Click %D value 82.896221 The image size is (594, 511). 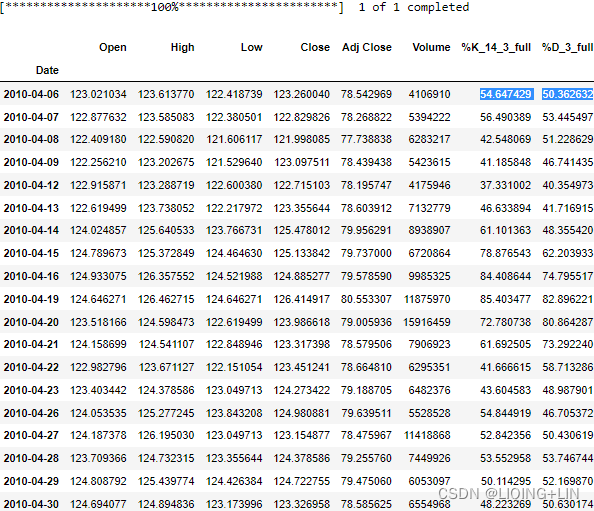(567, 299)
